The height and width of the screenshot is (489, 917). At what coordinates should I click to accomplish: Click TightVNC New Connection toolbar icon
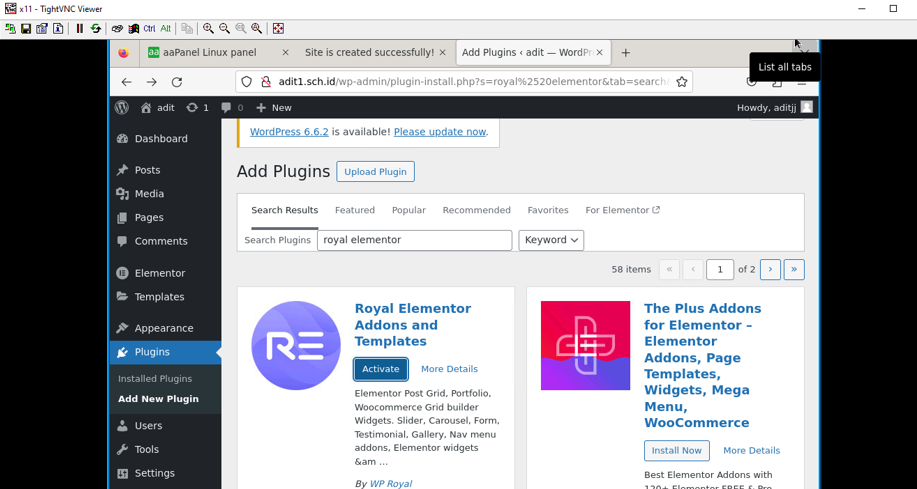pyautogui.click(x=10, y=28)
